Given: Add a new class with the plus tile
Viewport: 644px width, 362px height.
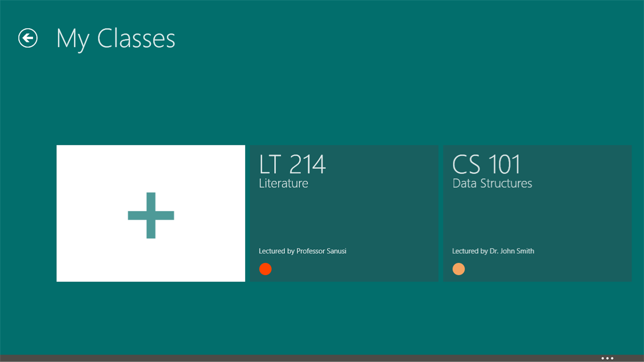Looking at the screenshot, I should click(x=151, y=213).
